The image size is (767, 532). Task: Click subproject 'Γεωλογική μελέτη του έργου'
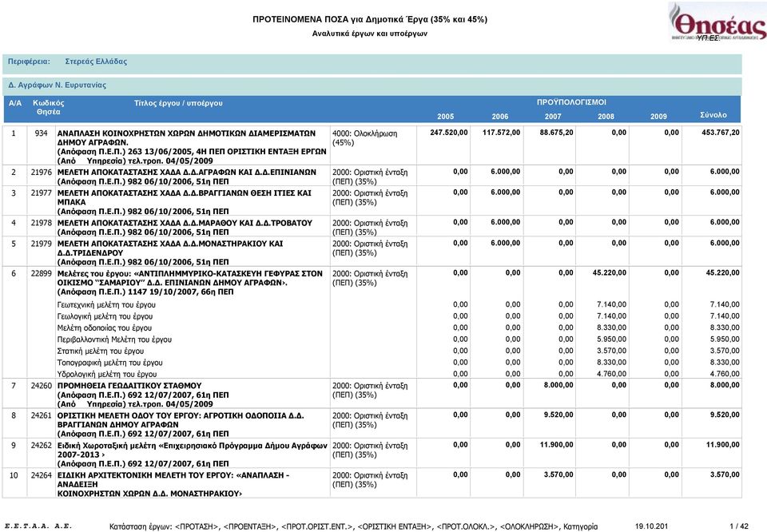click(x=105, y=316)
